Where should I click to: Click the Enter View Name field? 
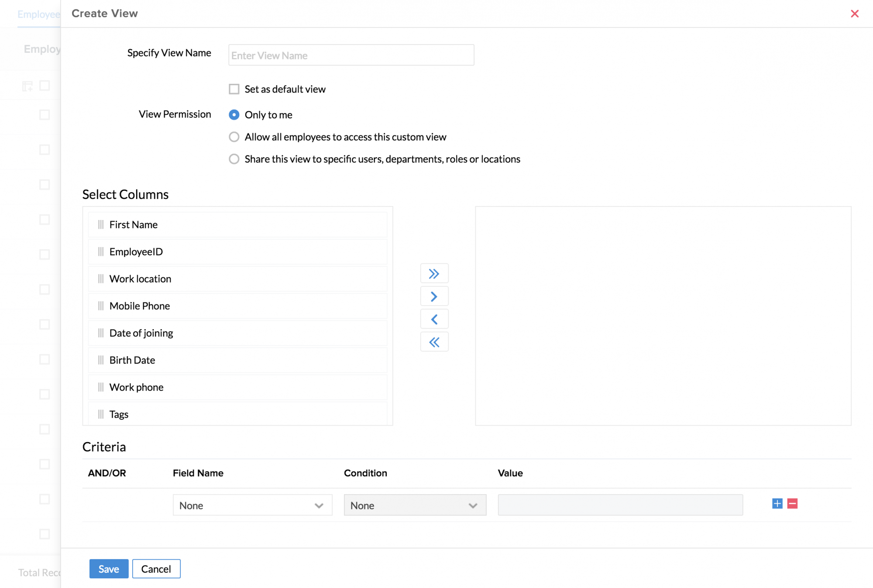coord(351,55)
